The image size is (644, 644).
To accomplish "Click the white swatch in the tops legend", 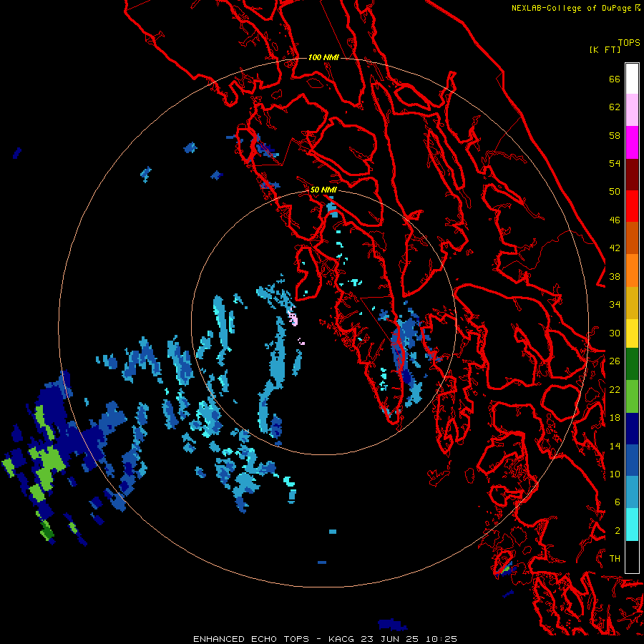I will (632, 79).
